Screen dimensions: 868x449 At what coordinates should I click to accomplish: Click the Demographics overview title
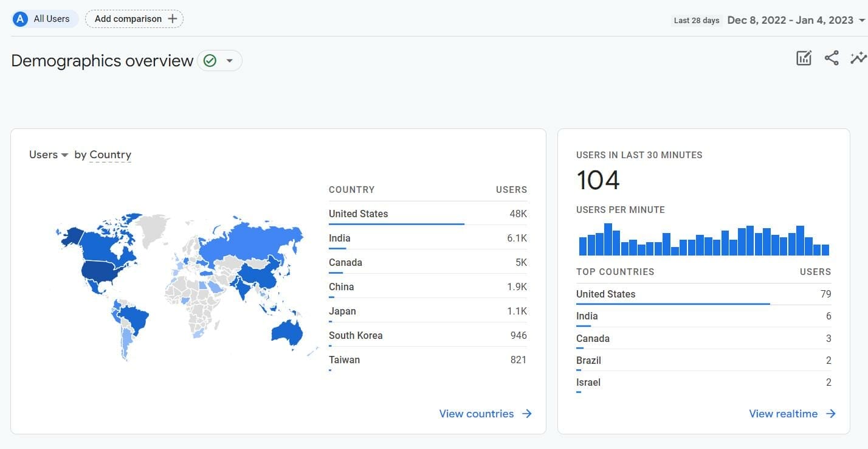tap(102, 61)
